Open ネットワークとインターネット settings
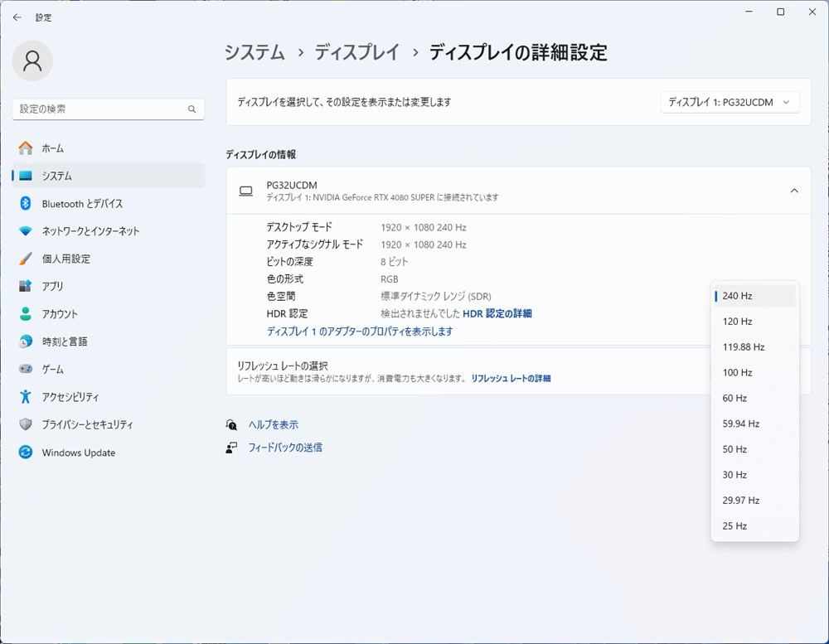The height and width of the screenshot is (644, 829). pos(109,231)
